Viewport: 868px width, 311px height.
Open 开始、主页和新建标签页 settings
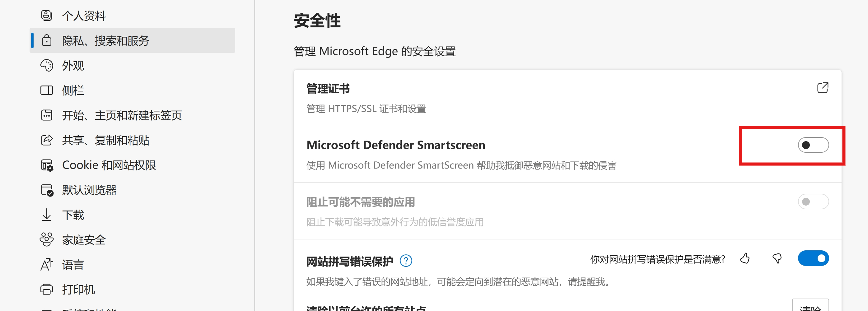point(133,115)
